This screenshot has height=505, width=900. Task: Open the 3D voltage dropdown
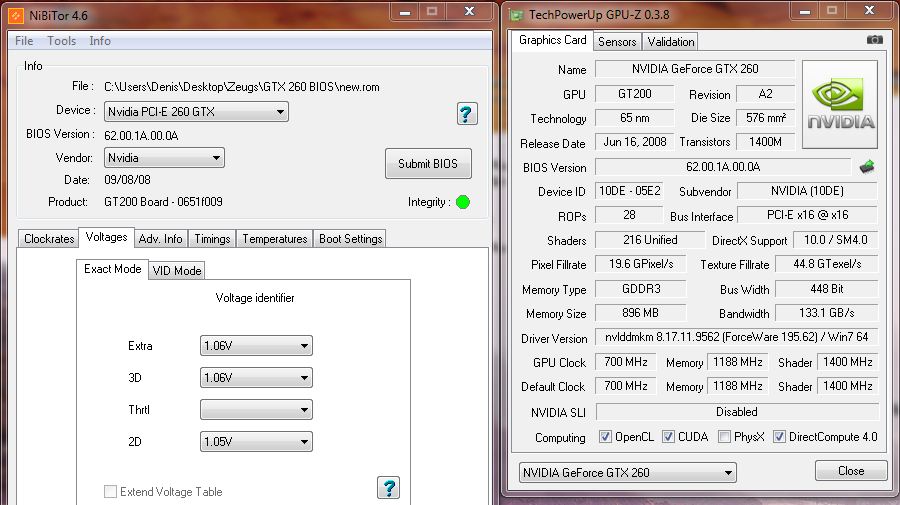click(256, 378)
